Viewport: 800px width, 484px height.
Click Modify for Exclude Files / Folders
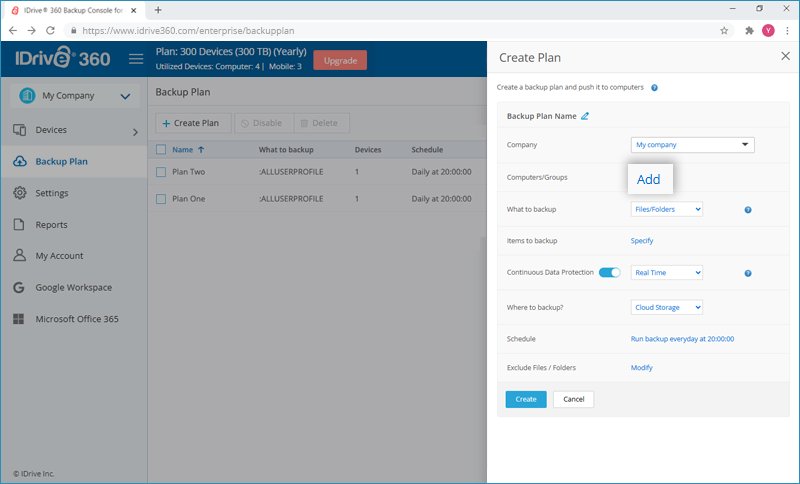point(641,368)
